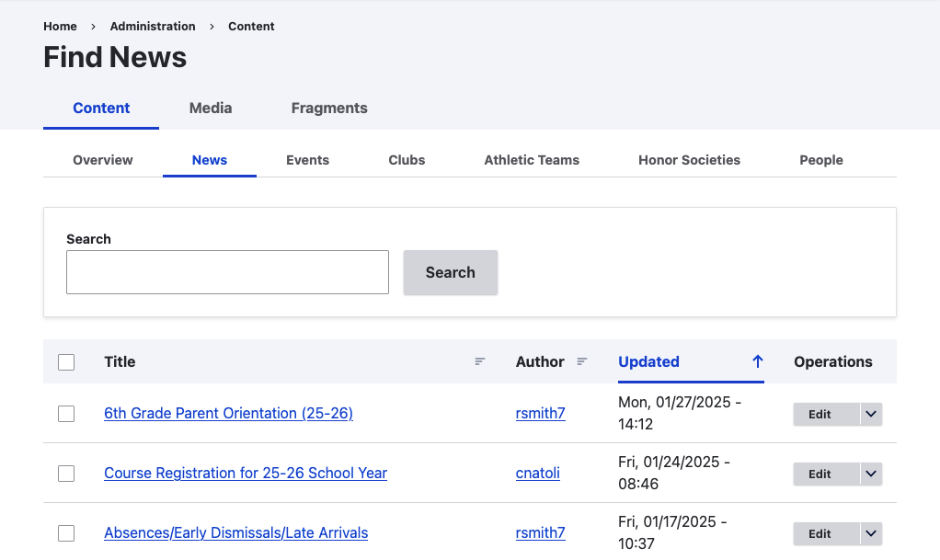The height and width of the screenshot is (560, 940).
Task: Expand operations dropdown for Absences/Early Dismissals row
Action: pyautogui.click(x=871, y=534)
